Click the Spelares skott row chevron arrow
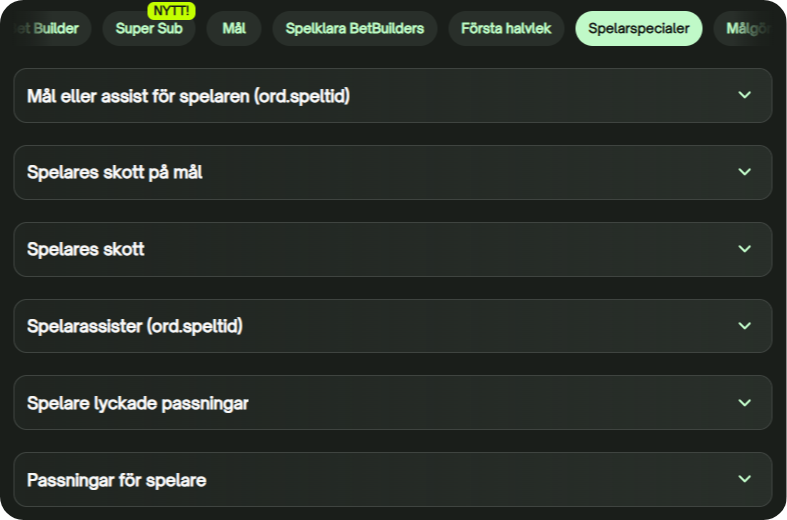Viewport: 787px width, 520px height. coord(744,249)
